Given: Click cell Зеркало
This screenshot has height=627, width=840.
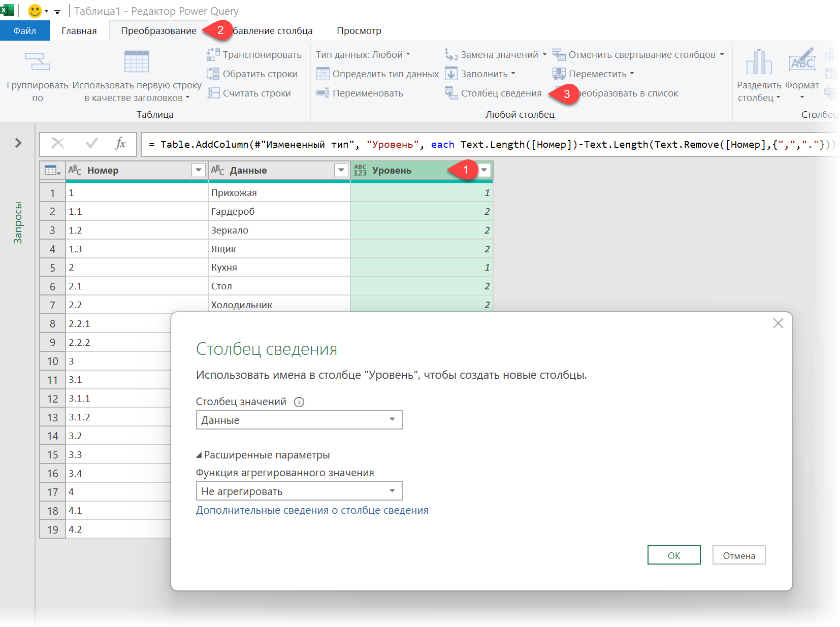Looking at the screenshot, I should point(279,230).
